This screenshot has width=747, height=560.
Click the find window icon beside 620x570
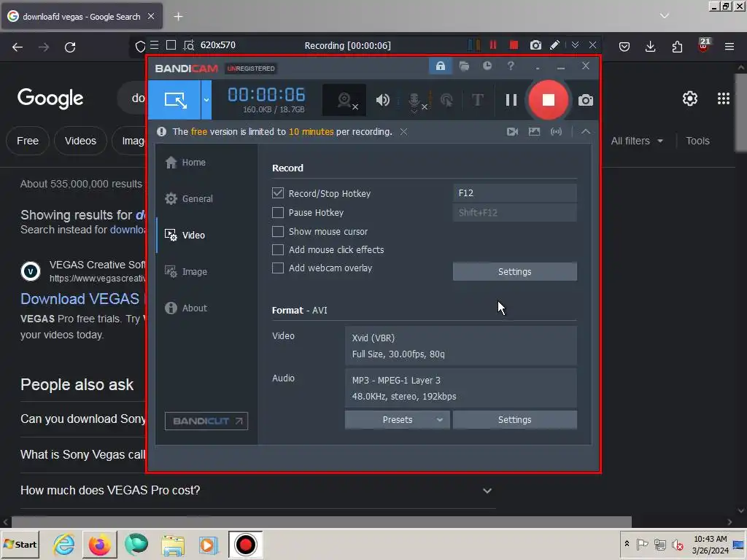coord(189,46)
